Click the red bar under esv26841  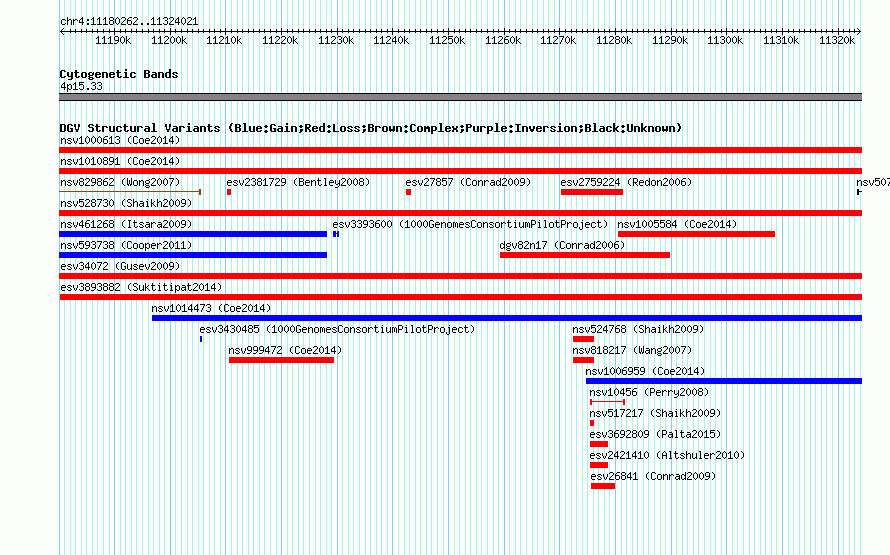[x=603, y=486]
